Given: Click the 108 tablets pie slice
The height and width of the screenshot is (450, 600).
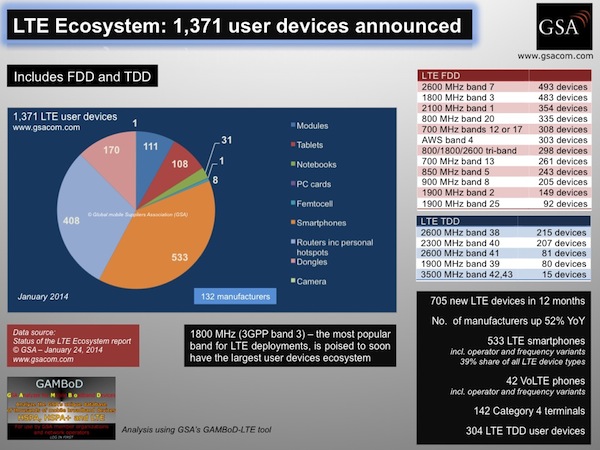Looking at the screenshot, I should click(x=176, y=168).
